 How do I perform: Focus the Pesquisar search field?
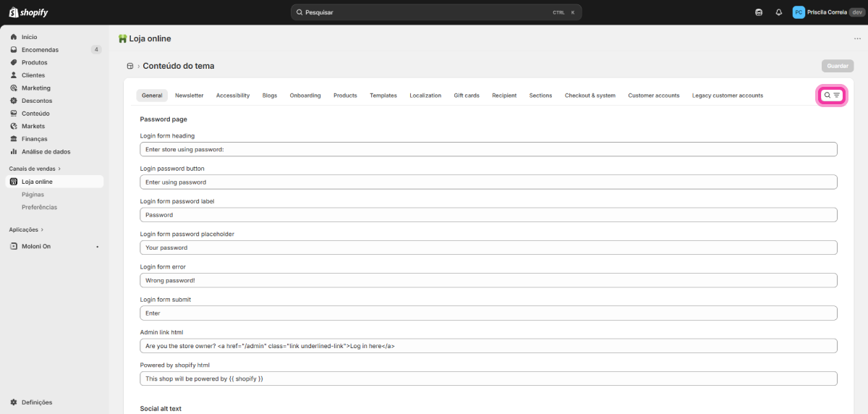(436, 12)
